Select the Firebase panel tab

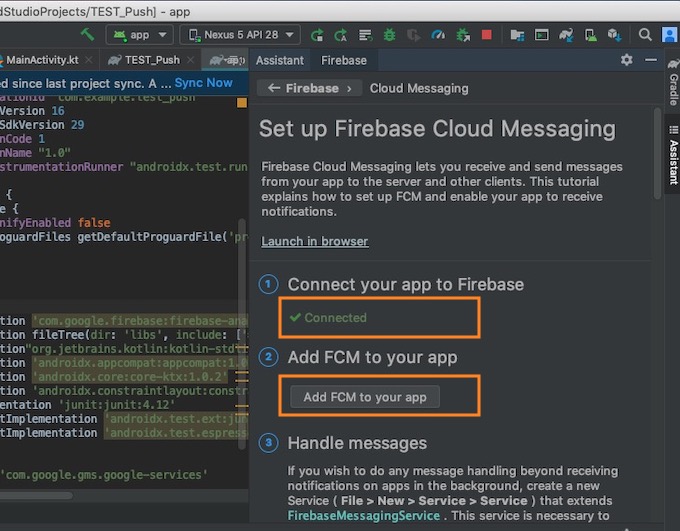[344, 60]
